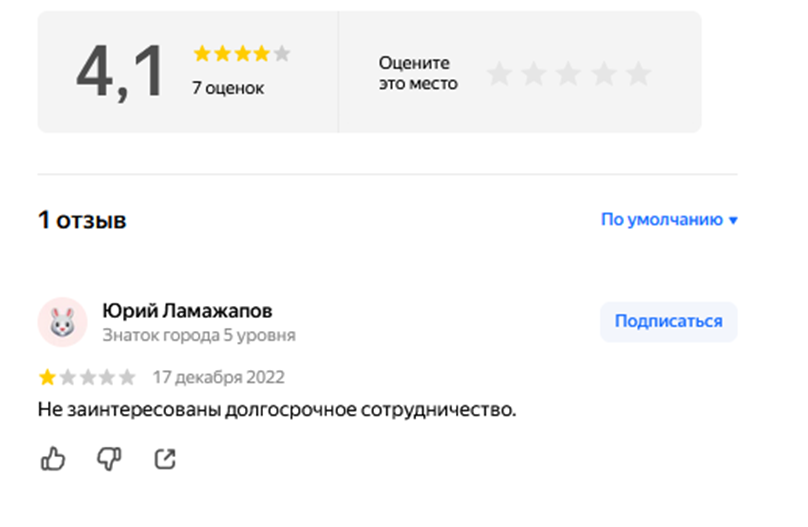Open Юрий Ламажапов's rabbit avatar
The height and width of the screenshot is (527, 808).
[x=62, y=322]
